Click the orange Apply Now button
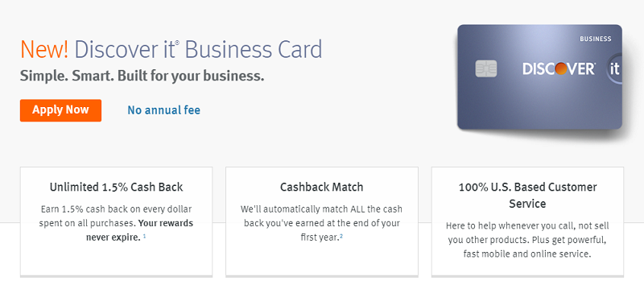644x293 pixels. (60, 110)
